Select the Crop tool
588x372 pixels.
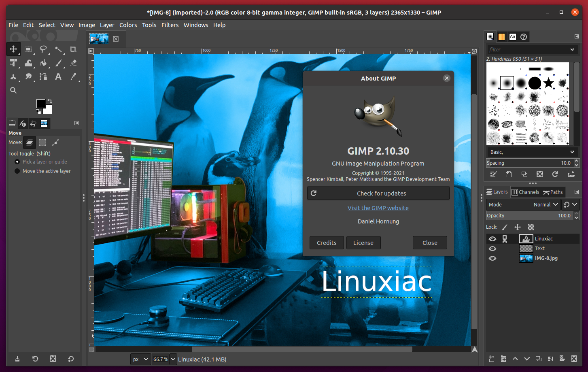73,49
